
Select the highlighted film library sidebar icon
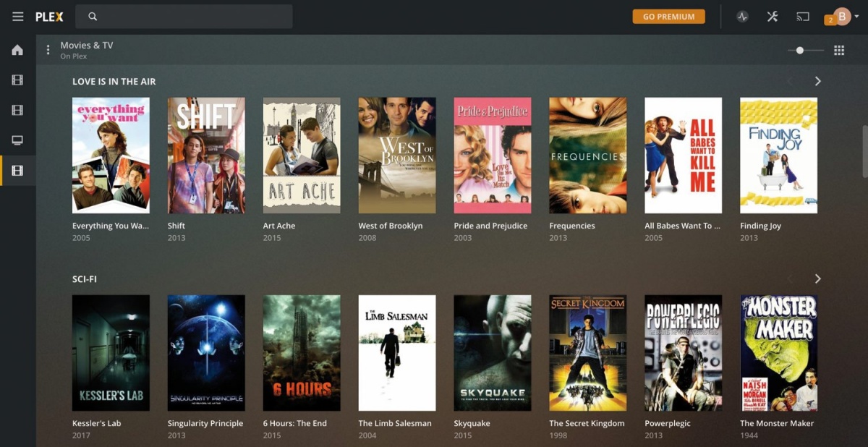point(17,171)
